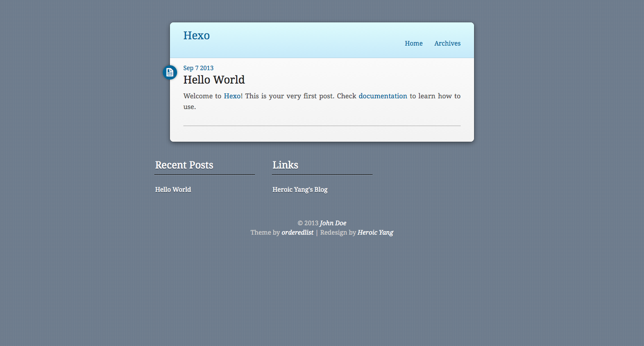Click the Recent Posts heading
Viewport: 644px width, 346px height.
click(184, 165)
